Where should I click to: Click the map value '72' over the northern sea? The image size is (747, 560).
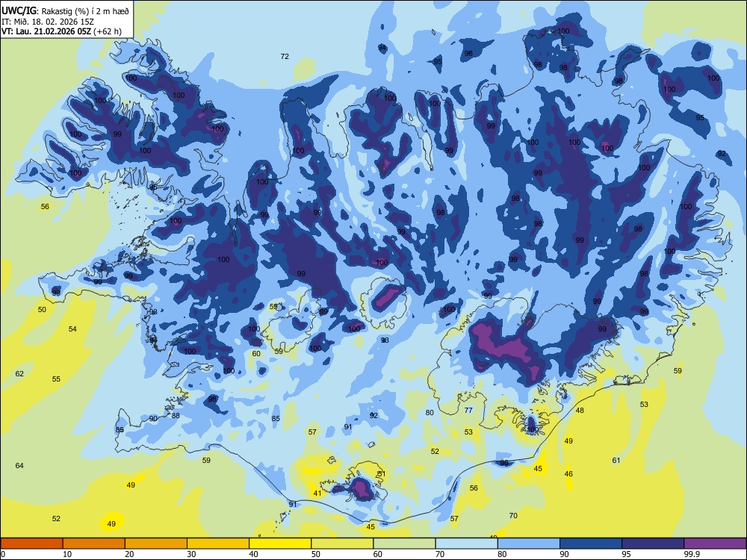(x=285, y=56)
